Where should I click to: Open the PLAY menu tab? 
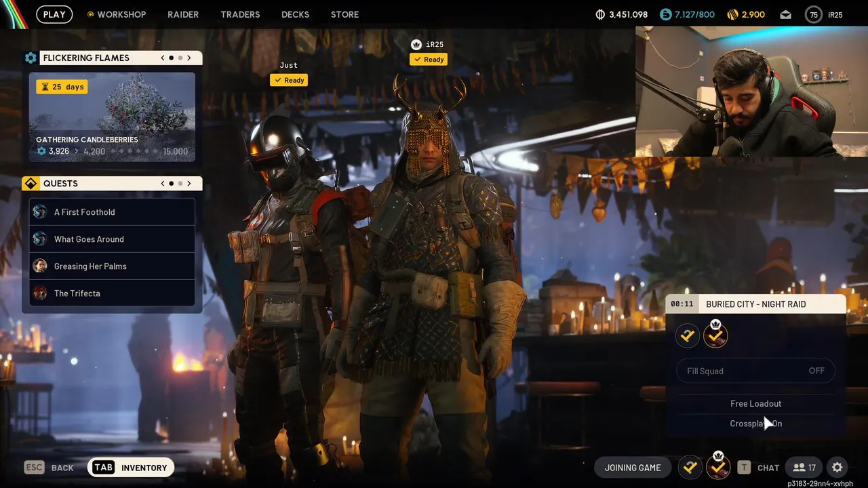(x=54, y=14)
